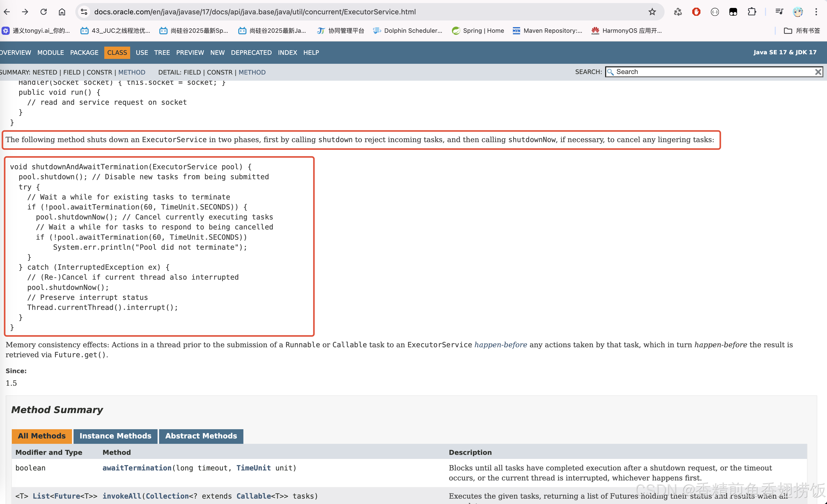Open the media control playlist icon
The image size is (827, 504).
pos(779,12)
